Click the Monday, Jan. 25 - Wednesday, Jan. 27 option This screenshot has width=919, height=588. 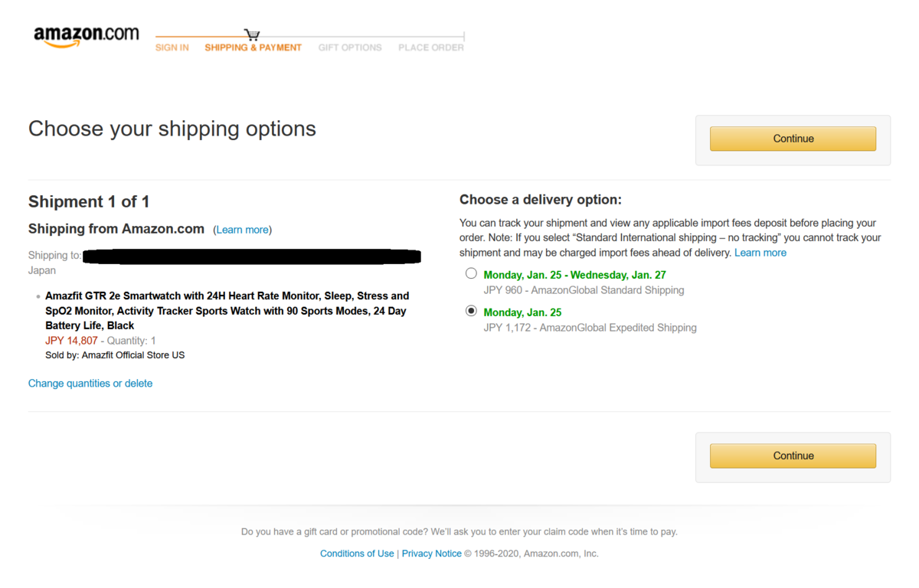(574, 275)
